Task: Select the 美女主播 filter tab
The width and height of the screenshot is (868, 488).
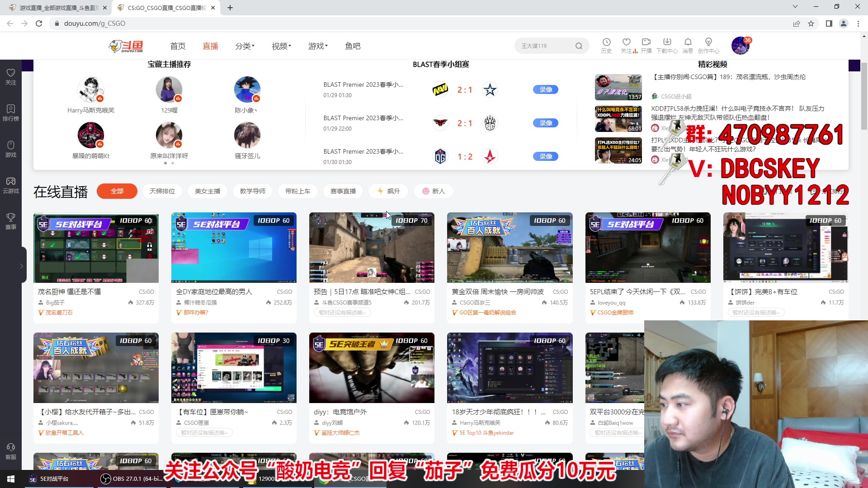Action: pos(208,191)
